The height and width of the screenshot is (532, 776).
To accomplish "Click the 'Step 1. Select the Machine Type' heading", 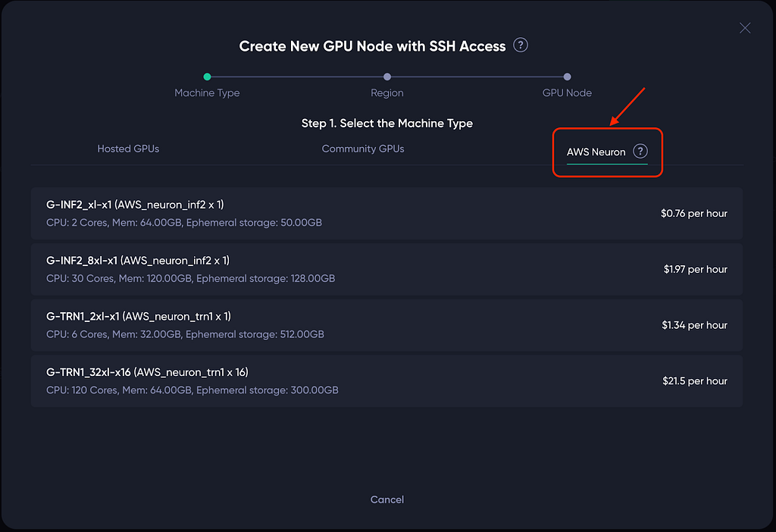I will click(x=387, y=124).
